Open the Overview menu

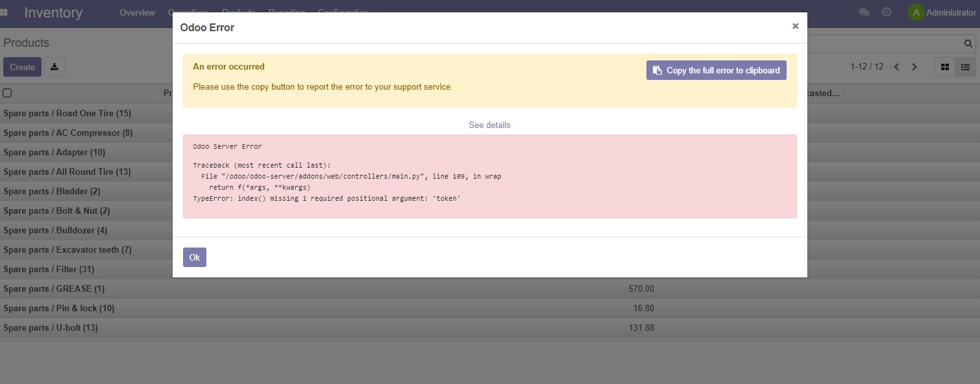pyautogui.click(x=137, y=12)
